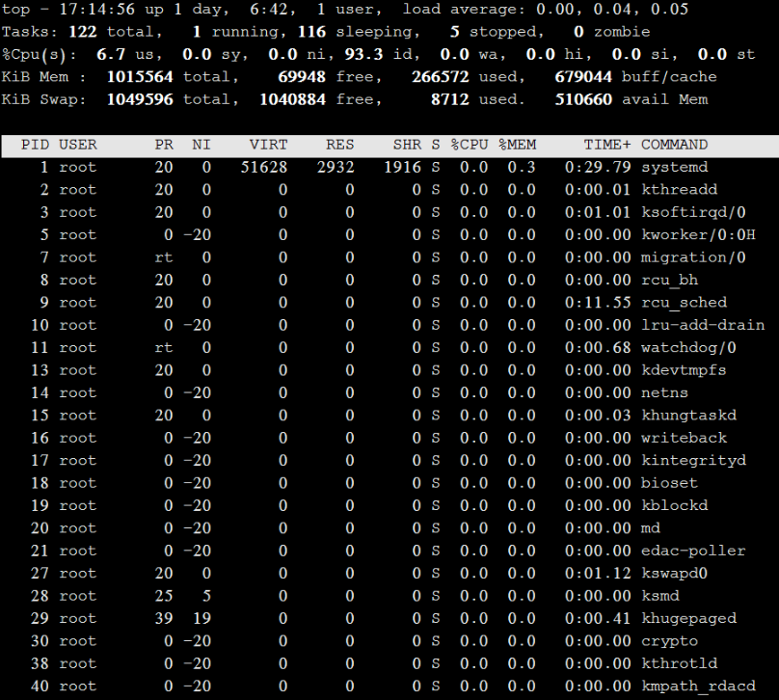The height and width of the screenshot is (700, 779).
Task: Click the %CPU column header
Action: 469,145
